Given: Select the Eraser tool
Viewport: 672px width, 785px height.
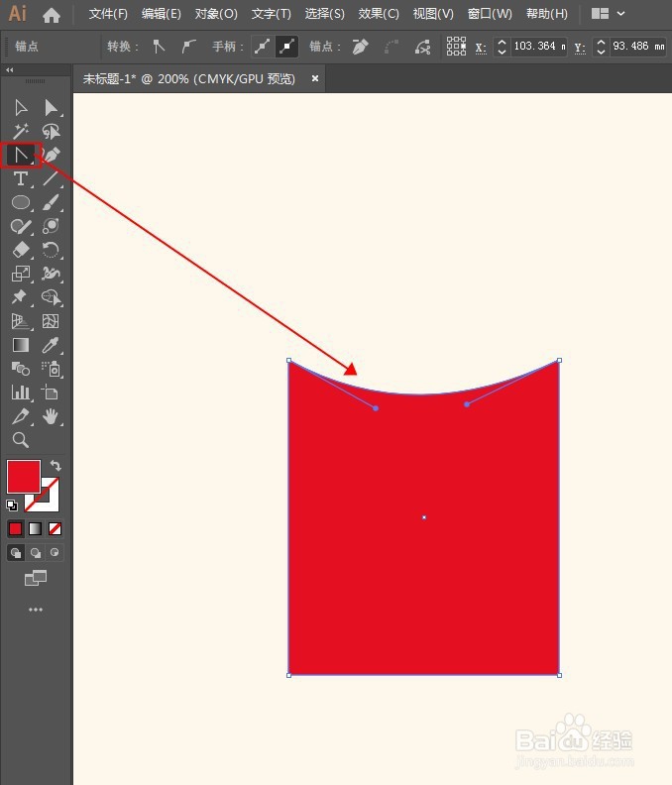Looking at the screenshot, I should point(21,250).
